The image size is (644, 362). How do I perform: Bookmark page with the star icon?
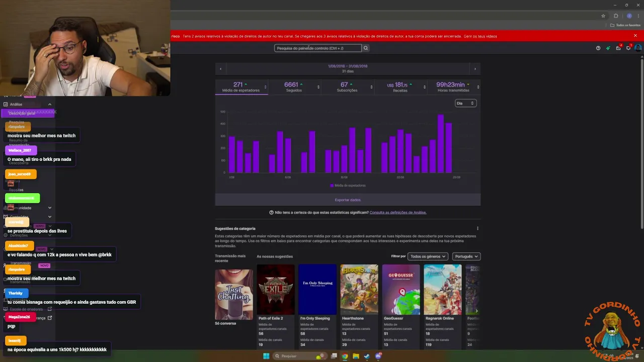(x=603, y=16)
